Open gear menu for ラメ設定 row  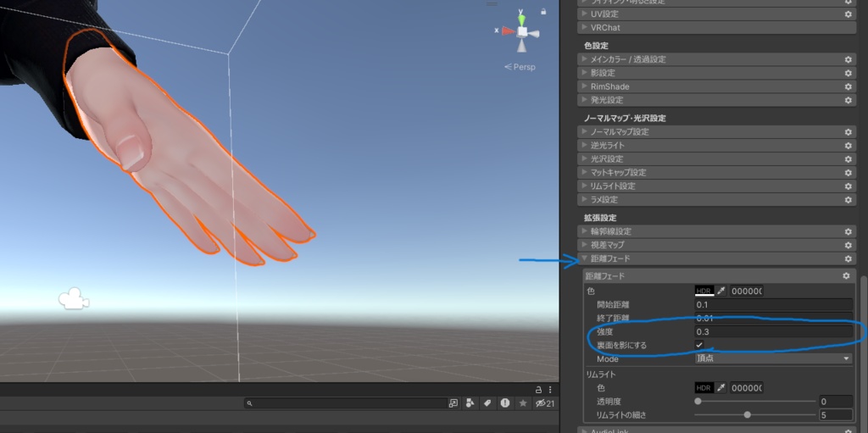(x=848, y=199)
